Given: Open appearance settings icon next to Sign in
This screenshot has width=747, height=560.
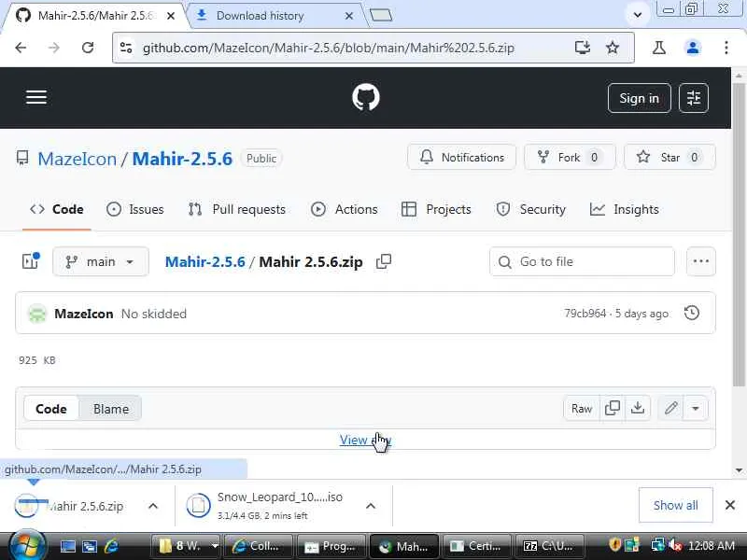Looking at the screenshot, I should pyautogui.click(x=693, y=98).
